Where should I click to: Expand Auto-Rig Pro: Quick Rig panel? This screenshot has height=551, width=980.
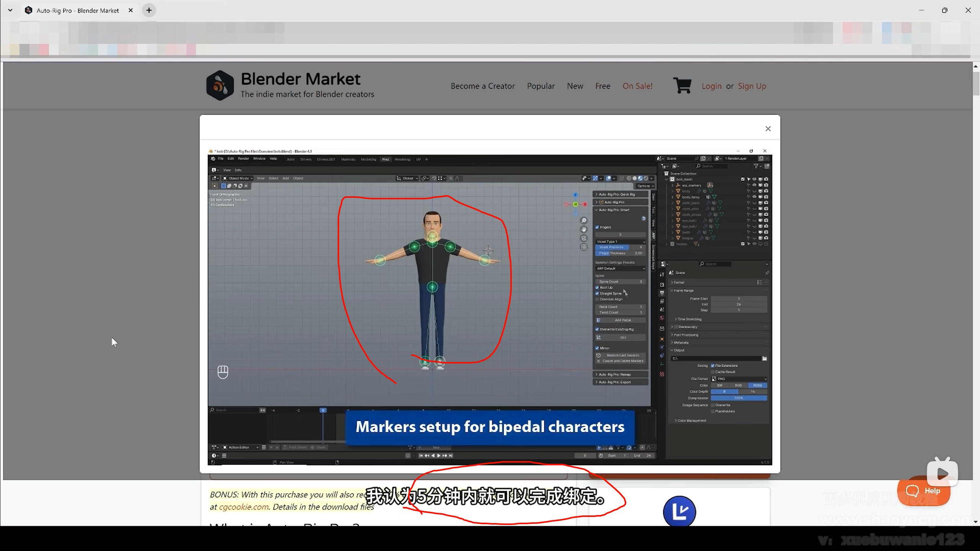coord(620,194)
